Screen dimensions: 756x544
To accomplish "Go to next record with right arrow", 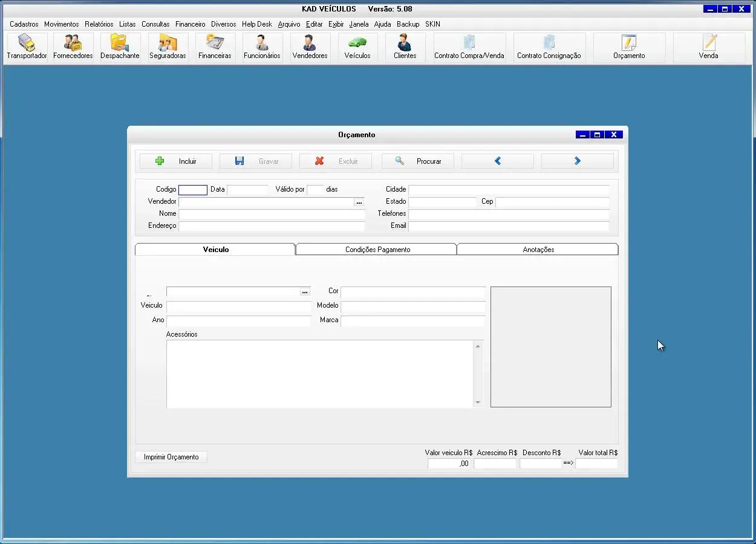I will tap(577, 161).
